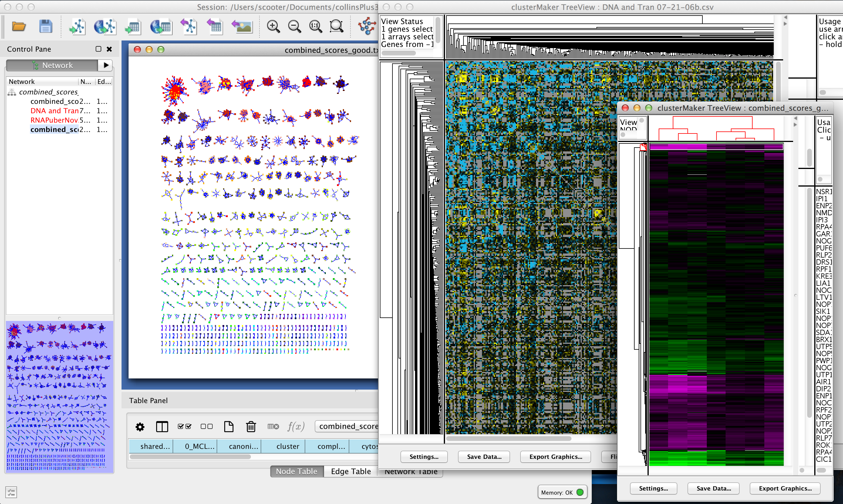The width and height of the screenshot is (843, 504).
Task: Delete columns using trash icon
Action: 251,426
